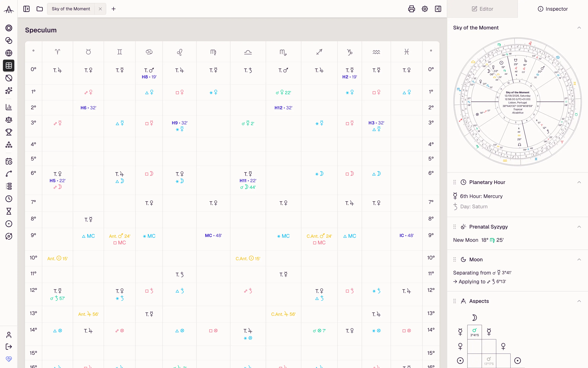Open the chart wheel view in sidebar
This screenshot has width=588, height=368.
pyautogui.click(x=9, y=28)
